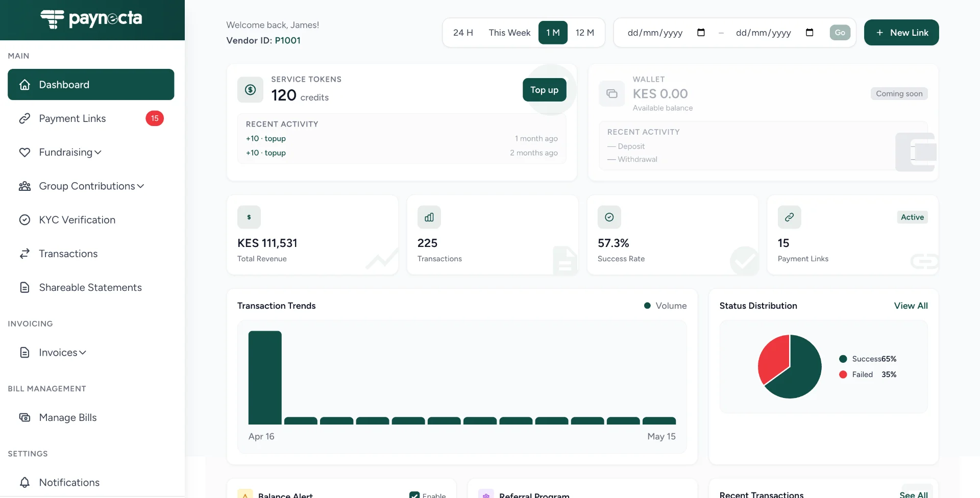Click the Balance Alert warning icon
This screenshot has height=498, width=980.
click(245, 494)
